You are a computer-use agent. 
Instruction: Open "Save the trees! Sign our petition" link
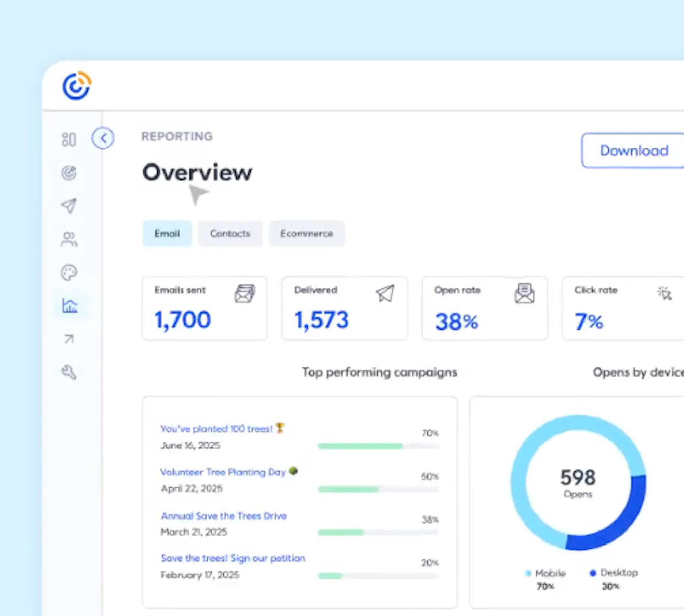tap(233, 558)
